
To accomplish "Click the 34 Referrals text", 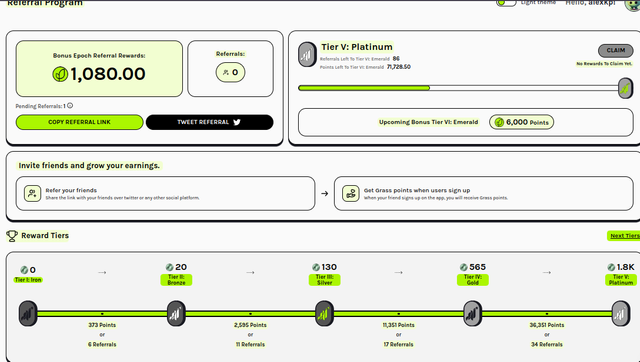I will 547,344.
